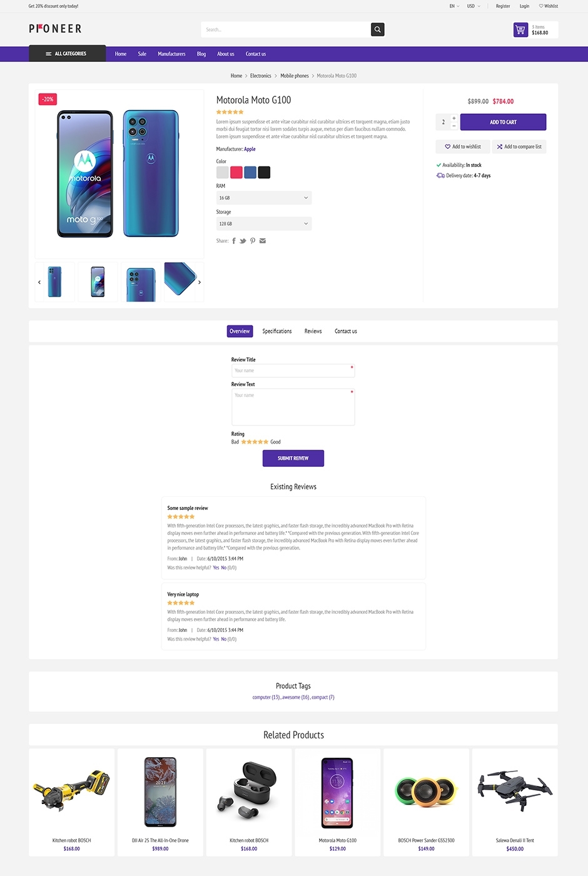The height and width of the screenshot is (876, 588).
Task: Switch to the Reviews tab
Action: point(313,331)
